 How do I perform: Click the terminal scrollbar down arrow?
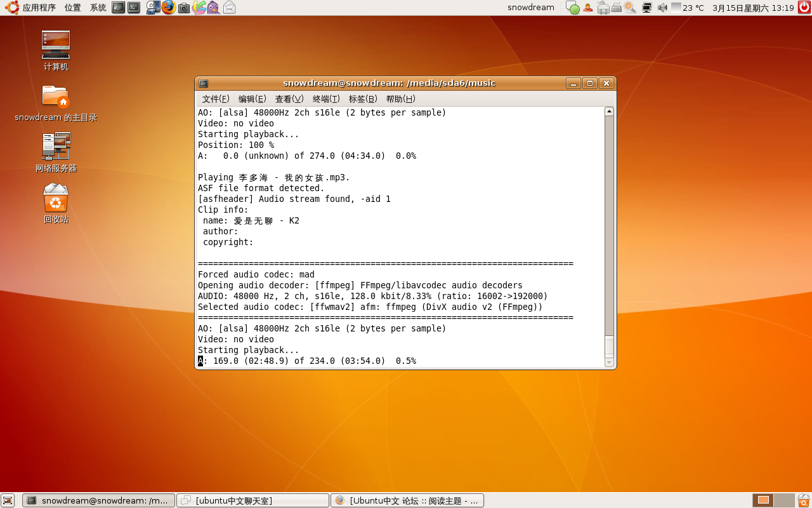coord(609,363)
